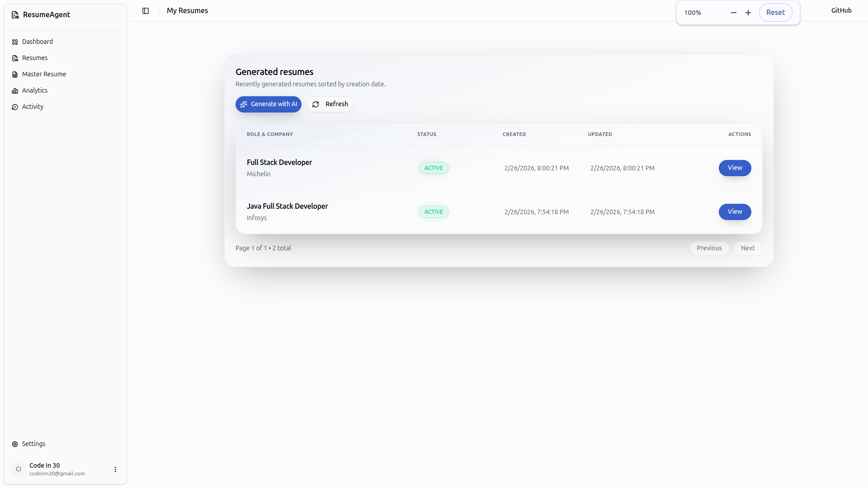Viewport: 868px width, 488px height.
Task: Click the Dashboard grid icon
Action: point(15,42)
